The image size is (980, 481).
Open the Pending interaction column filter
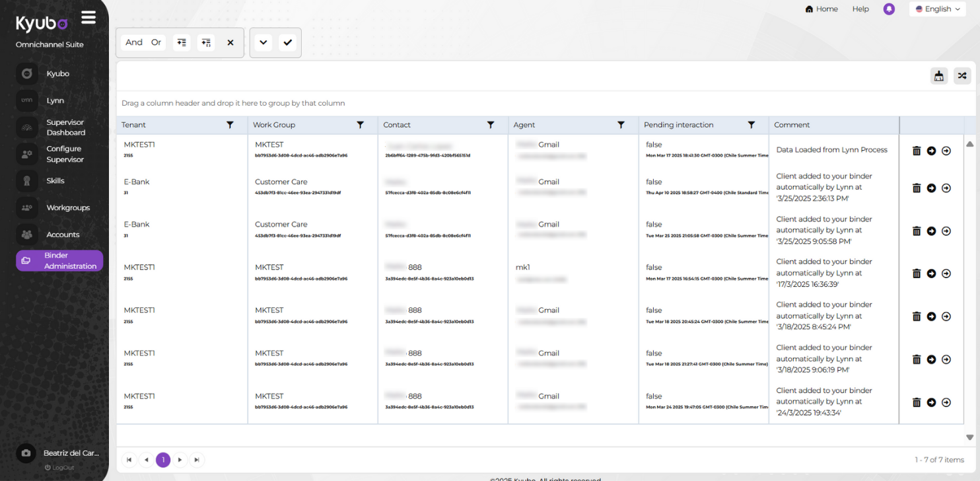click(751, 125)
